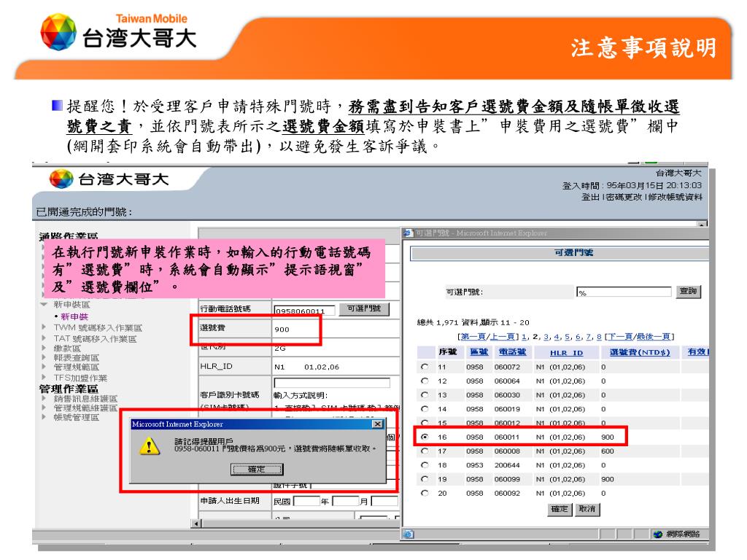Viewport: 747px width, 560px height.
Task: Click the 查詢 button in 可選門號 window
Action: point(689,291)
